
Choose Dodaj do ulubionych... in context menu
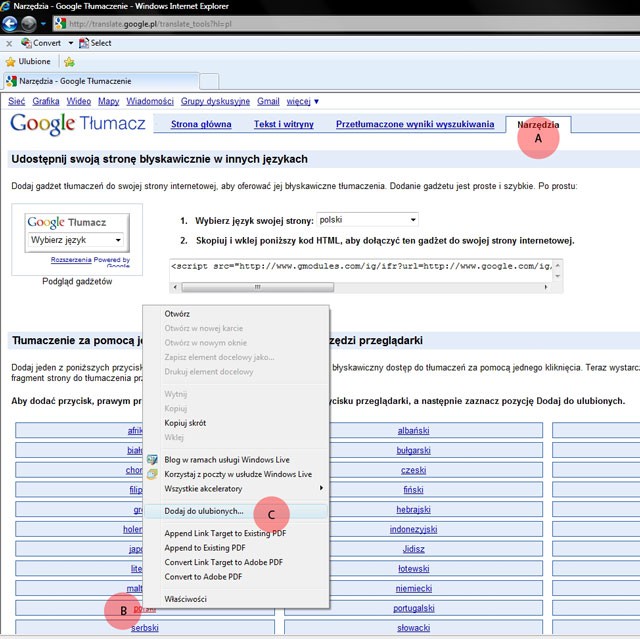[x=236, y=511]
